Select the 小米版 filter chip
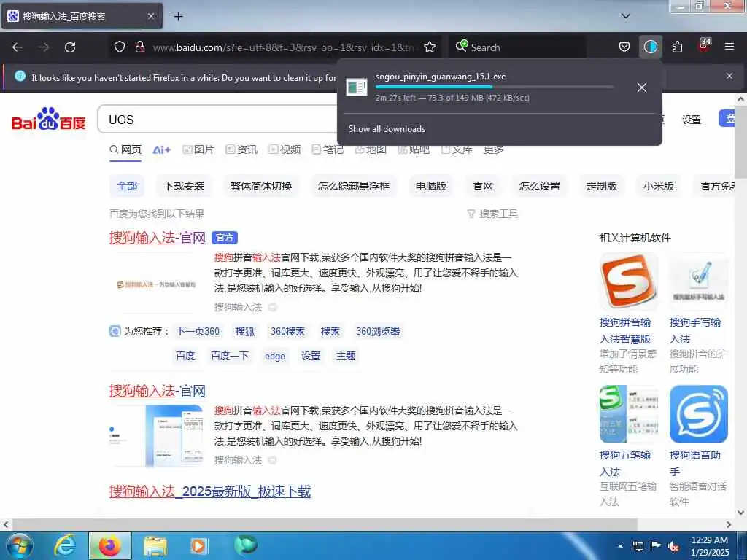Screen dimensions: 747x560 pos(659,186)
